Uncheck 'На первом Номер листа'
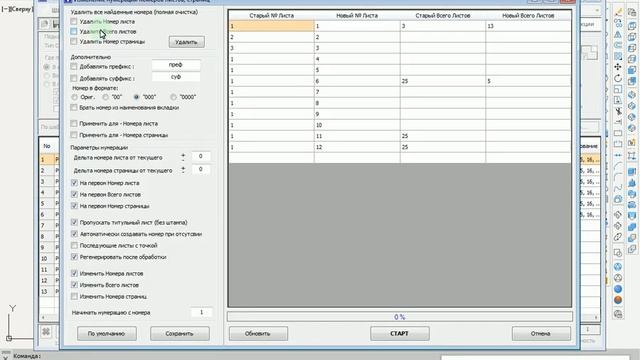 [74, 183]
